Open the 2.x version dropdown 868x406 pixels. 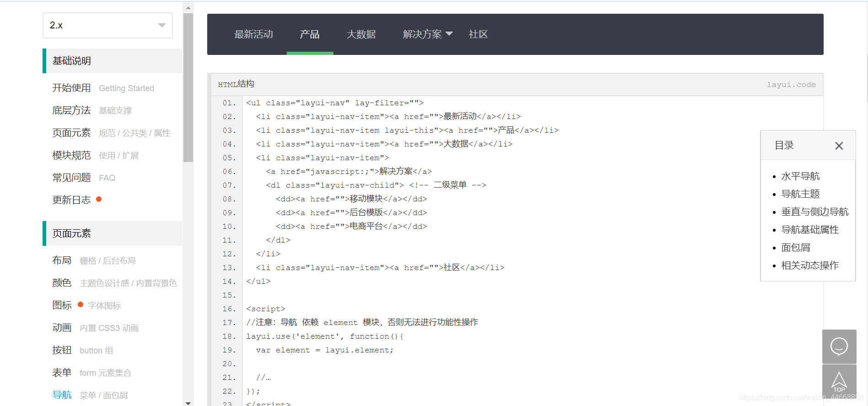[107, 25]
